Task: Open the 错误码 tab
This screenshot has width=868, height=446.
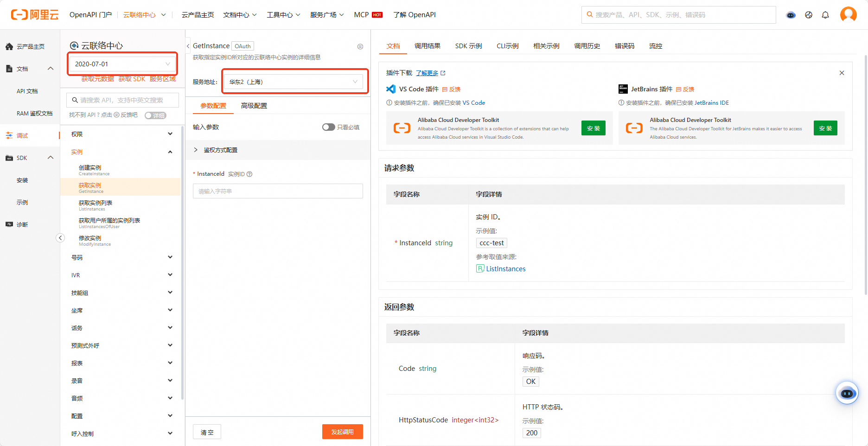Action: click(625, 46)
